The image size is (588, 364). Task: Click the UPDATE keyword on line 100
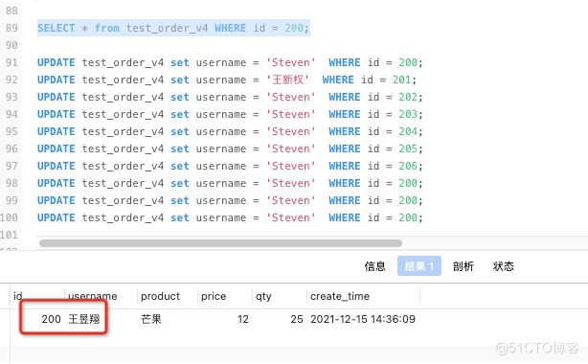coord(57,217)
